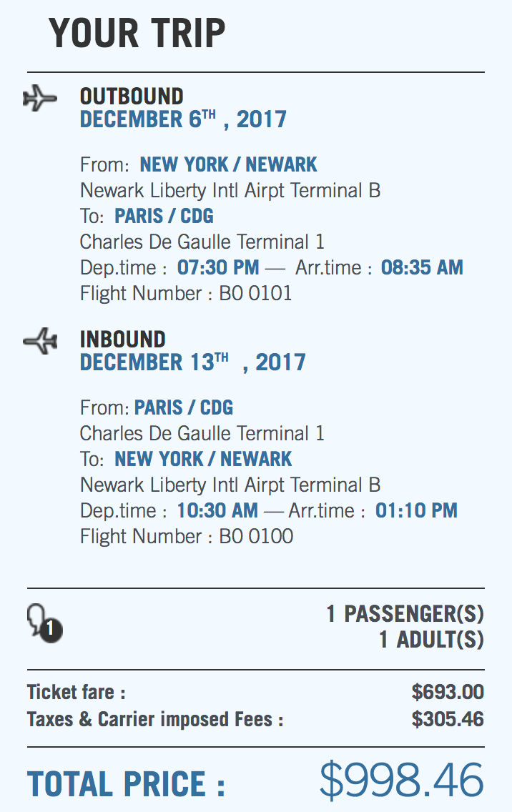The width and height of the screenshot is (512, 812).
Task: Click the 08:35 AM arrival time
Action: pos(422,267)
